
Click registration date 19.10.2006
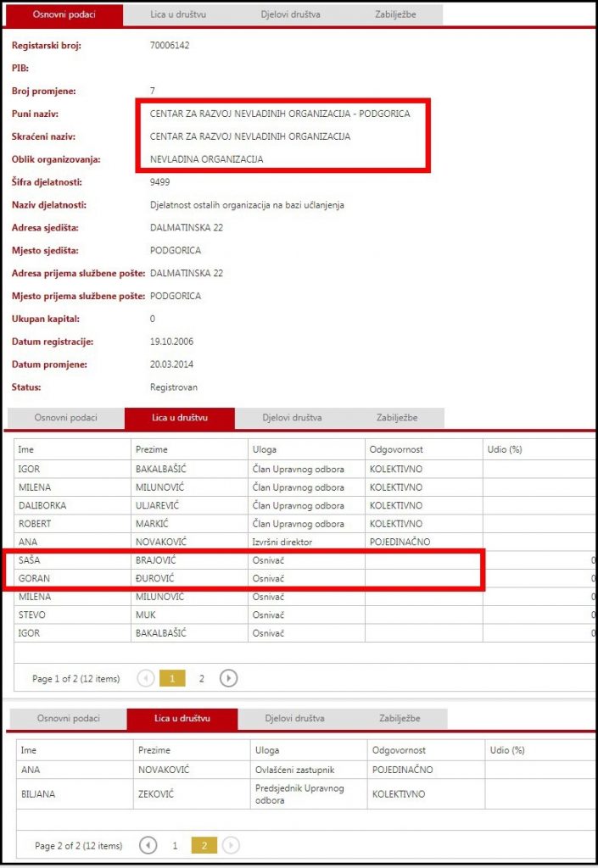point(171,342)
